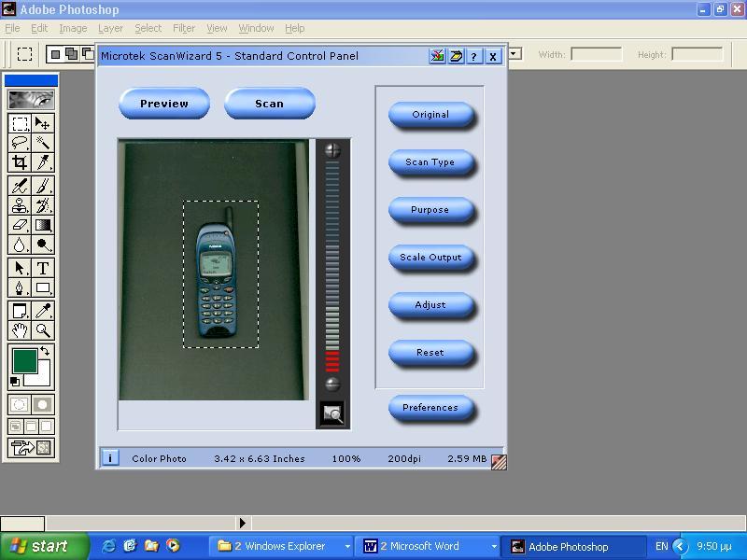Select the Eyedropper tool
The image size is (747, 560).
[x=43, y=311]
